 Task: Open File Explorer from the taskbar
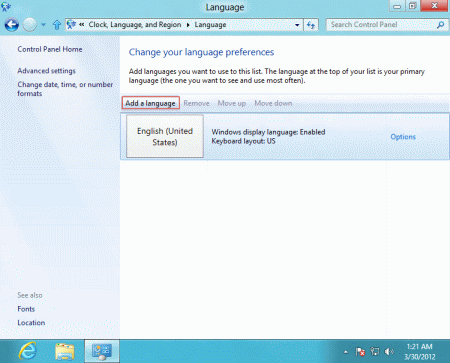[65, 351]
